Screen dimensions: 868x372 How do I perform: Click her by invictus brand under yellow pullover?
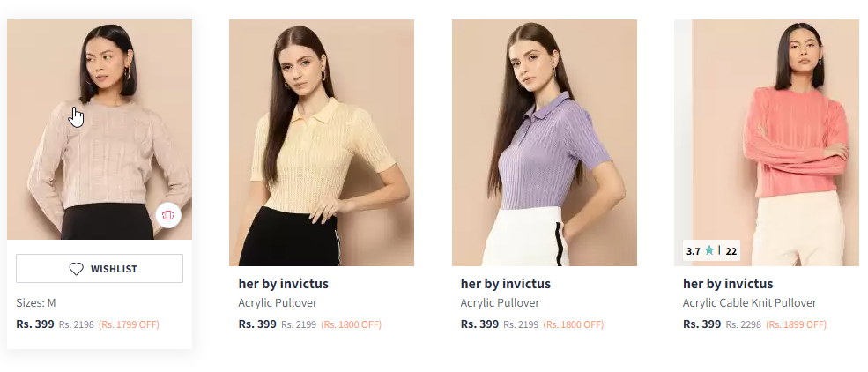point(284,284)
